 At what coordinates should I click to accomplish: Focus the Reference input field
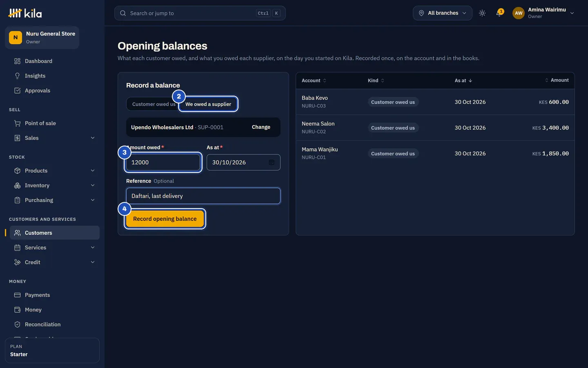(203, 196)
